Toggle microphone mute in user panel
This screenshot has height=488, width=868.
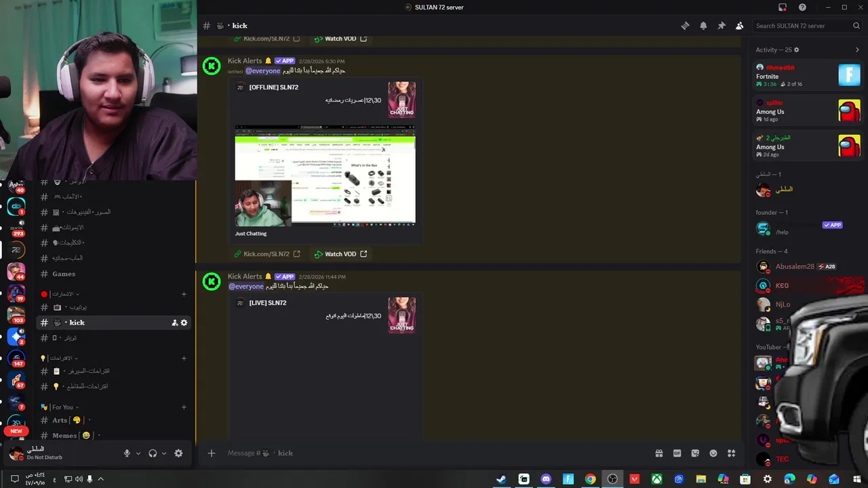[x=127, y=453]
